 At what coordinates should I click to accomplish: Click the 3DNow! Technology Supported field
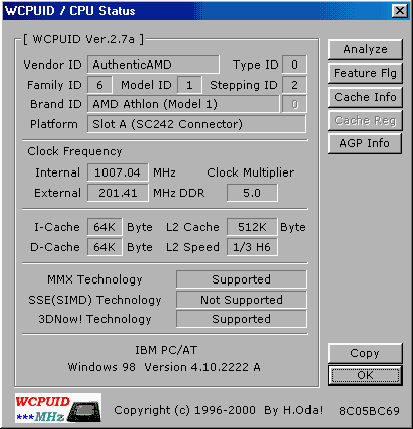pyautogui.click(x=241, y=319)
